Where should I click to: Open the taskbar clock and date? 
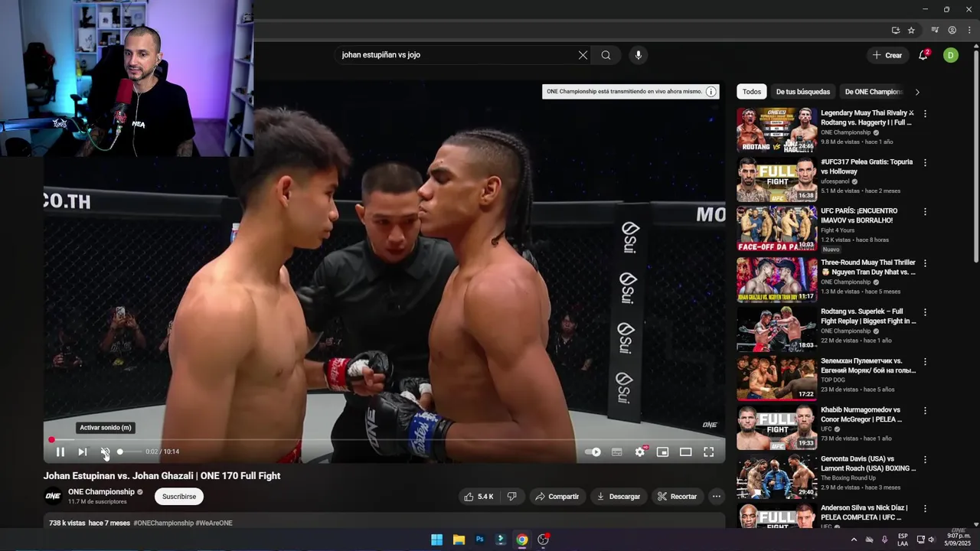[x=957, y=540]
